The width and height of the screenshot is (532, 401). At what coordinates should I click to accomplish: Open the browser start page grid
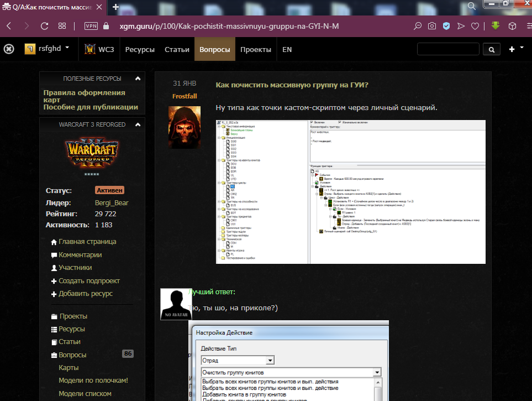click(62, 26)
